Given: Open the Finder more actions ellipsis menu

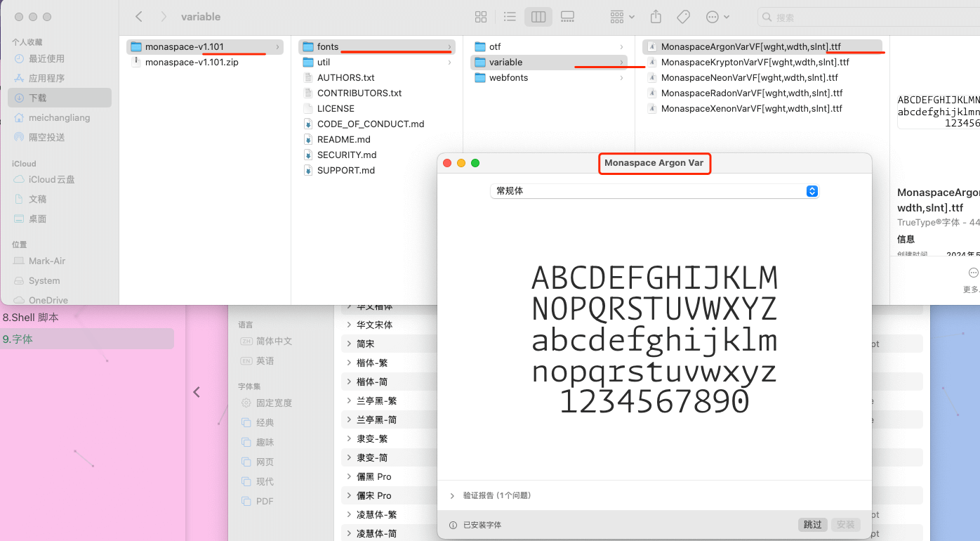Looking at the screenshot, I should point(717,17).
